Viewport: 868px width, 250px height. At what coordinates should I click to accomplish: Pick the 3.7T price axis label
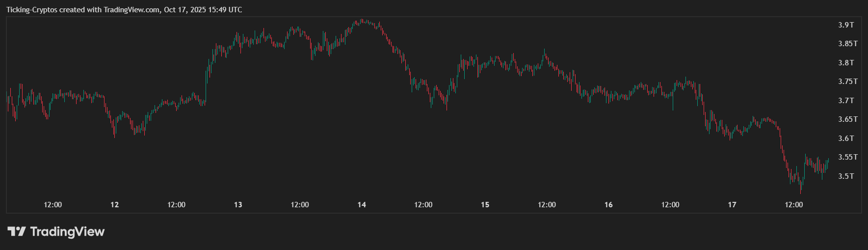[845, 100]
